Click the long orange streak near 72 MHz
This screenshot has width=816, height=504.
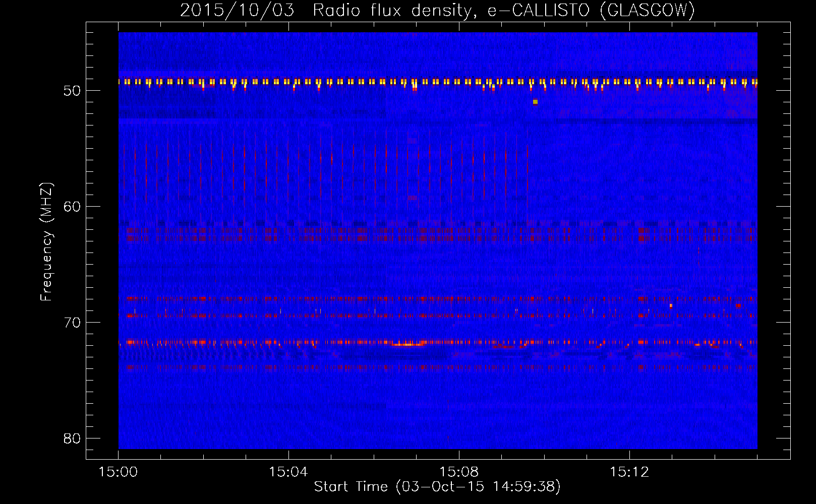click(x=407, y=345)
